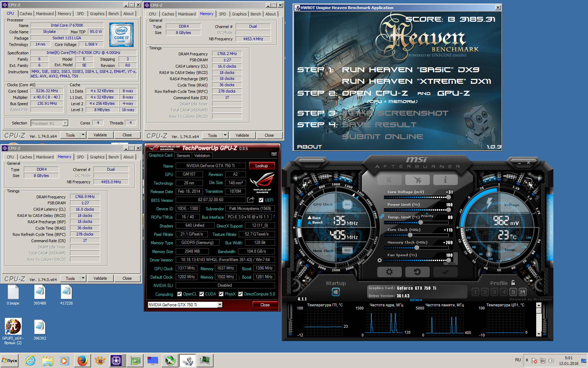Open desktop file 417228
Viewport: 588px width, 368px height.
pyautogui.click(x=66, y=295)
